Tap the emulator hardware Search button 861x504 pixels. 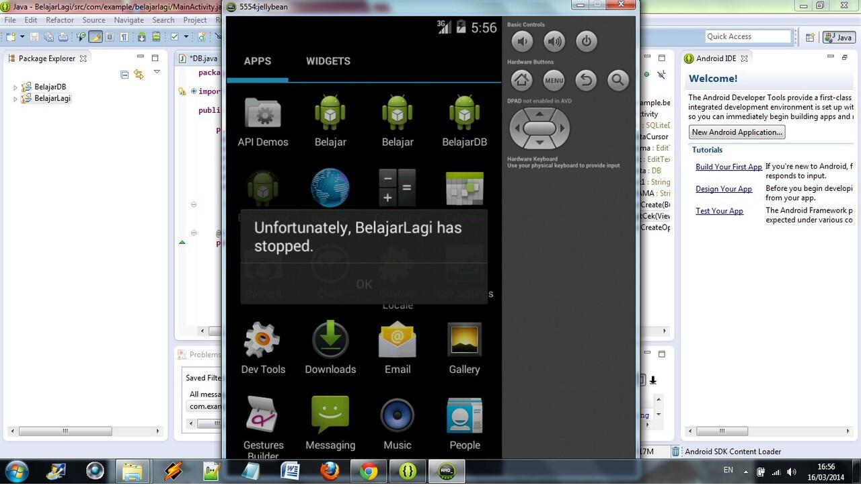coord(617,81)
